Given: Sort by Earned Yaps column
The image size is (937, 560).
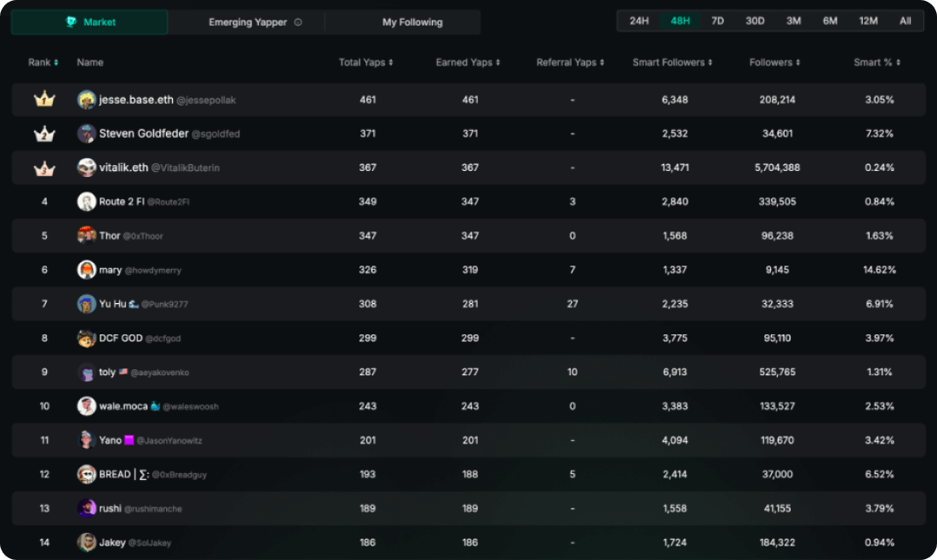Looking at the screenshot, I should (468, 62).
